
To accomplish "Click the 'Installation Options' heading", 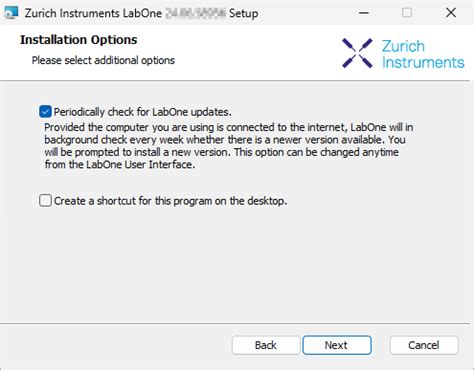I will (x=79, y=40).
